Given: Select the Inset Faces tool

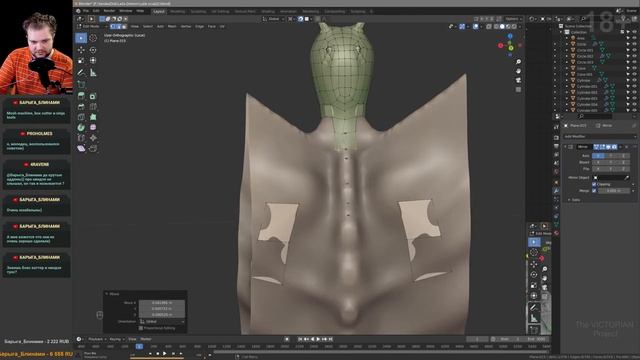Looking at the screenshot, I should pos(93,96).
